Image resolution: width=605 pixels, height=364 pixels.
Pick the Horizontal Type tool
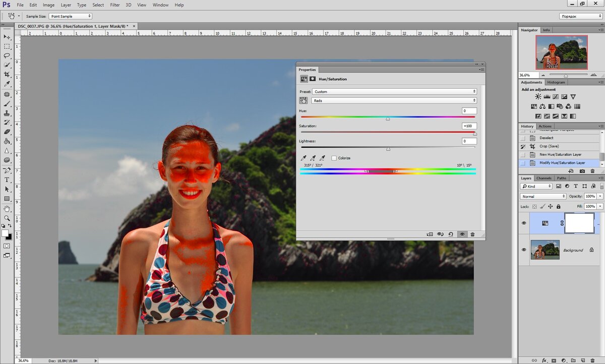[x=7, y=180]
